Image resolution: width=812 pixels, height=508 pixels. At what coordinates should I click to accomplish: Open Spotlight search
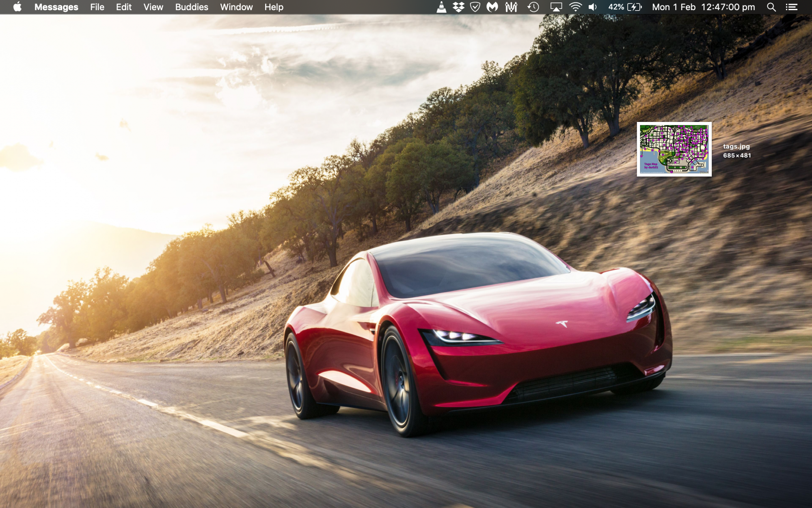click(771, 7)
